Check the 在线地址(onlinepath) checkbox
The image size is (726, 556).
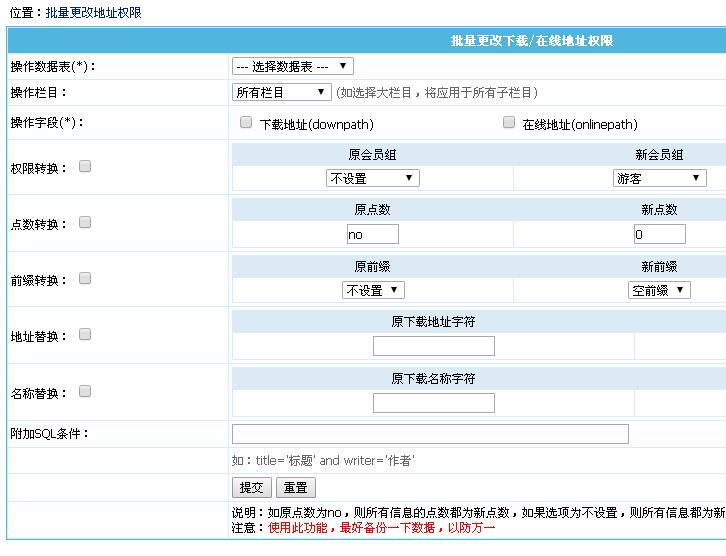coord(509,122)
